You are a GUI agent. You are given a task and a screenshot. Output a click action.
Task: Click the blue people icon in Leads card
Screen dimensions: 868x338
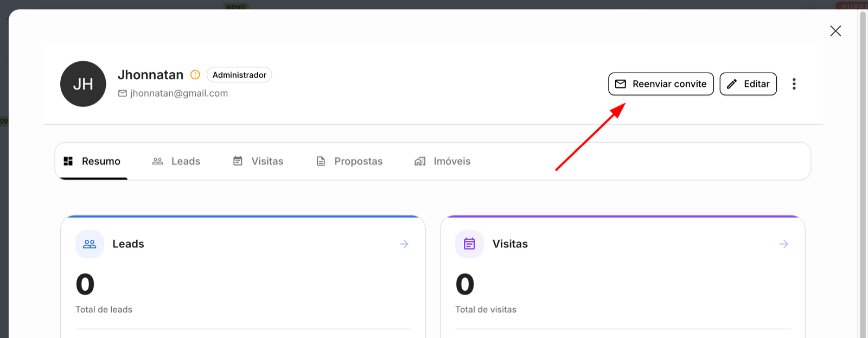pyautogui.click(x=90, y=244)
